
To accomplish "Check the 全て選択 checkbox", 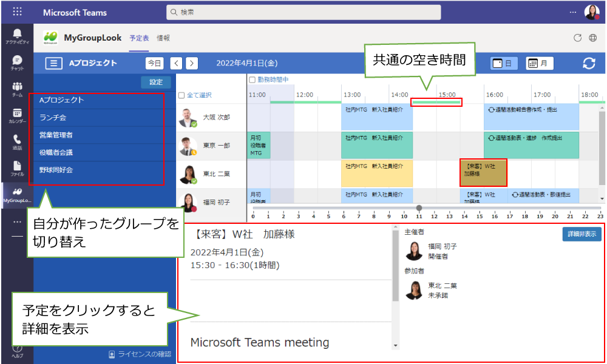I will [181, 95].
